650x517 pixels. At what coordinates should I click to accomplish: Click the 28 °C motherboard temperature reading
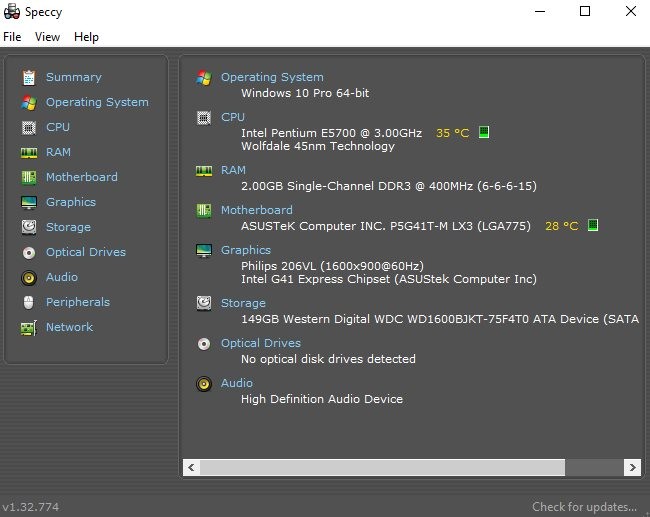tap(562, 226)
